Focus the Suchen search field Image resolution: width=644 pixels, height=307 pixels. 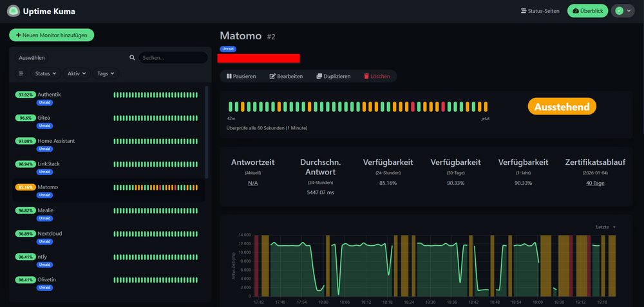[173, 58]
